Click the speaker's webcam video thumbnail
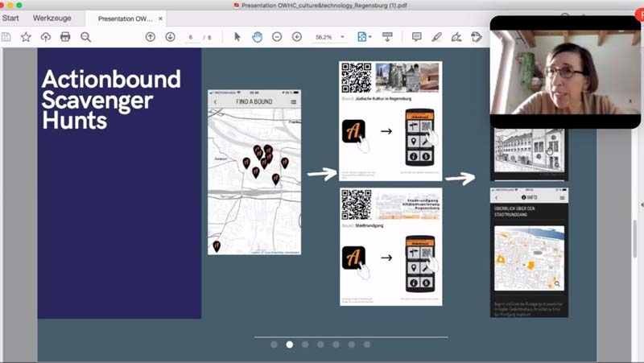 click(x=565, y=72)
